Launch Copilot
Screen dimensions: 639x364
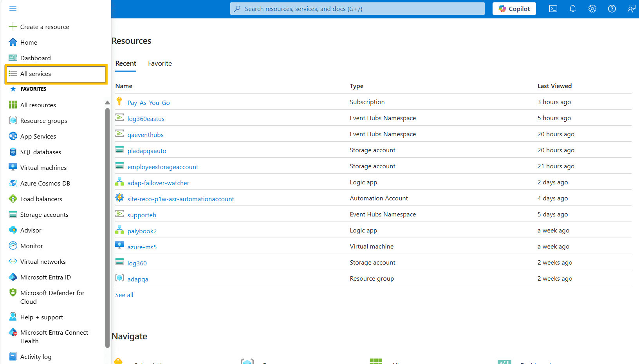pos(514,8)
